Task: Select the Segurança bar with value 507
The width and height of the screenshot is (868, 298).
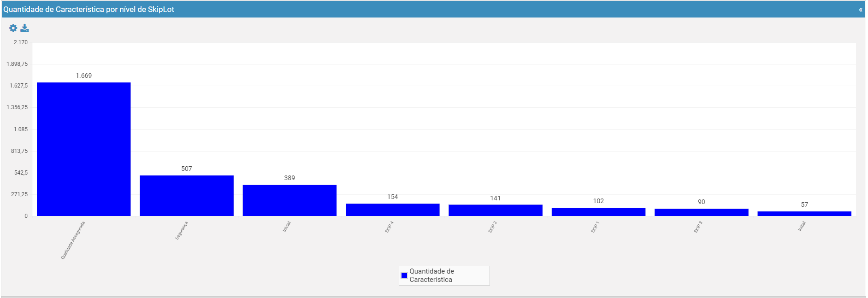Action: 187,196
